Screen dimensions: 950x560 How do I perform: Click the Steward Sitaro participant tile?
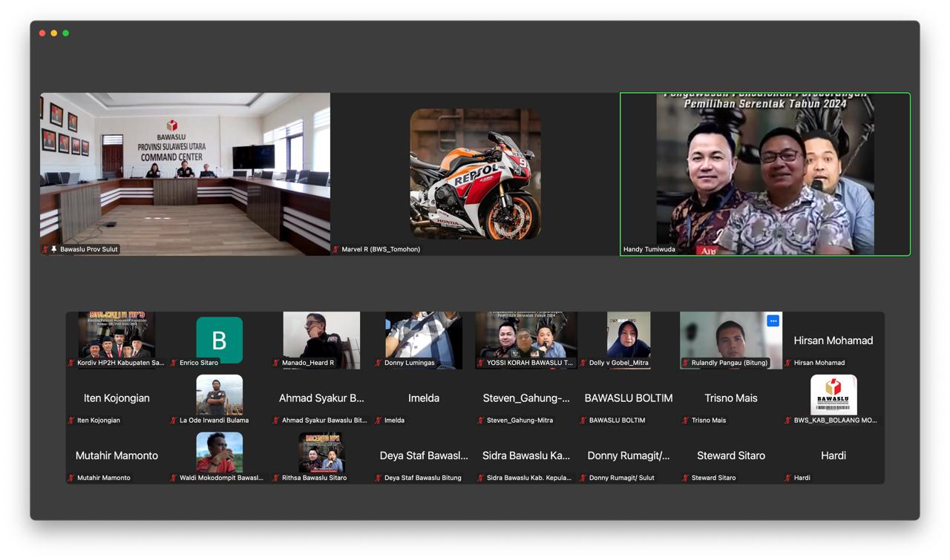tap(731, 455)
